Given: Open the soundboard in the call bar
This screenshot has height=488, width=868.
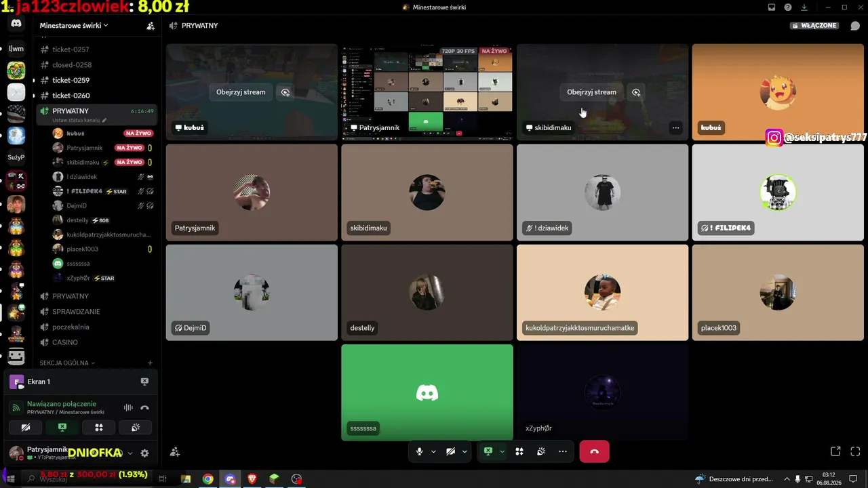Looking at the screenshot, I should coord(541,451).
